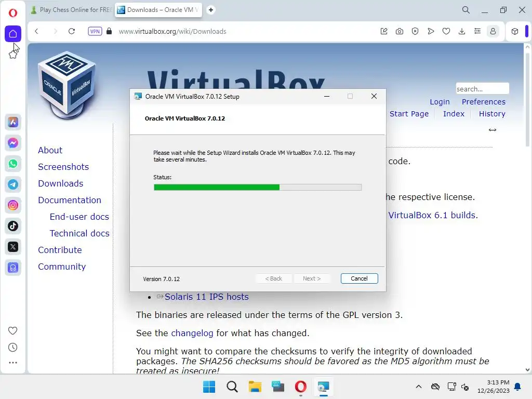Open End-user docs link
The width and height of the screenshot is (532, 399).
[79, 217]
